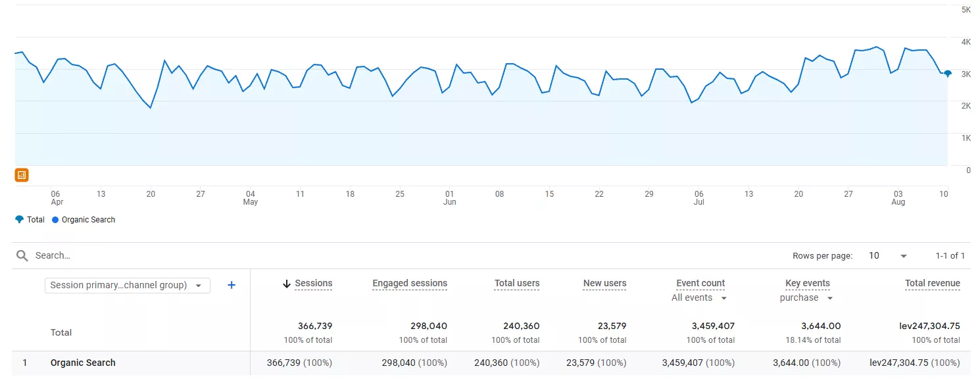Image resolution: width=980 pixels, height=383 pixels.
Task: Click the Event count column header
Action: coord(700,284)
